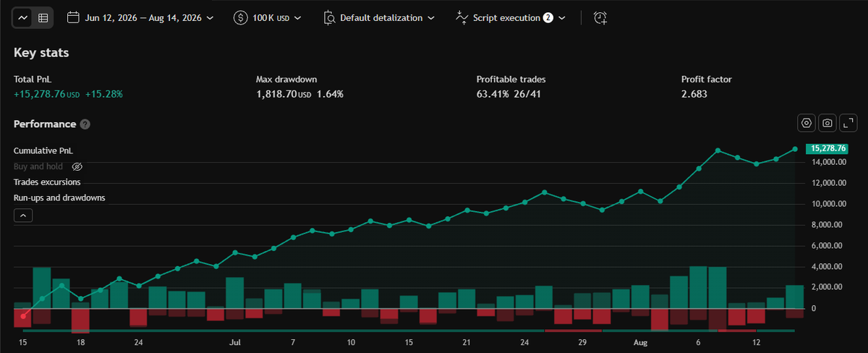Open the date range calendar icon
Screen dimensions: 868x353
coord(73,17)
